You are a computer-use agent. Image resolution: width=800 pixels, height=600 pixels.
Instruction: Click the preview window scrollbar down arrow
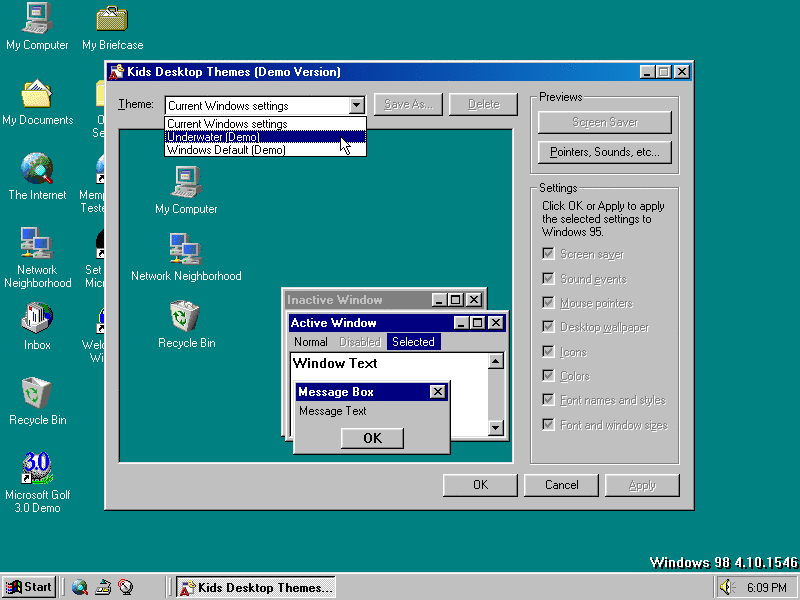496,428
